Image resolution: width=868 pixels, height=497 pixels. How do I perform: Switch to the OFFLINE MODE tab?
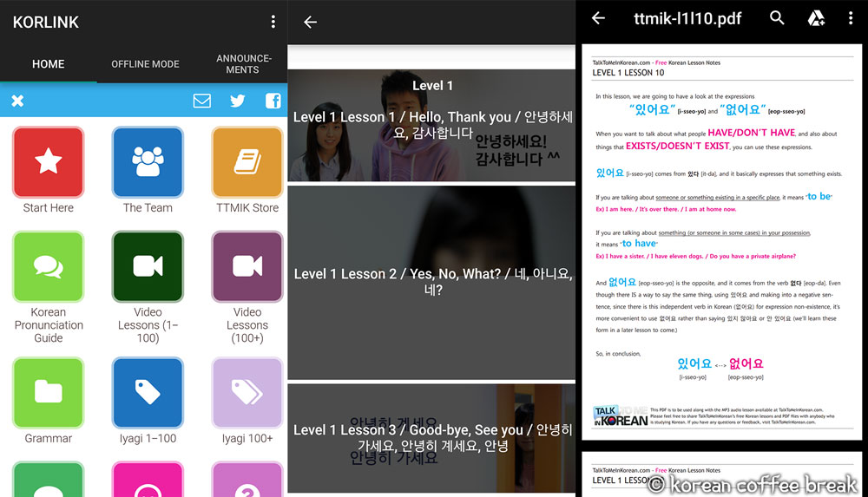pyautogui.click(x=145, y=64)
